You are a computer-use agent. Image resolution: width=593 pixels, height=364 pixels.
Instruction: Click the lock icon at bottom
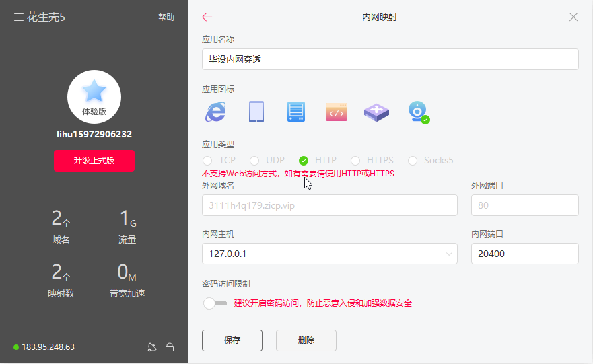click(170, 347)
